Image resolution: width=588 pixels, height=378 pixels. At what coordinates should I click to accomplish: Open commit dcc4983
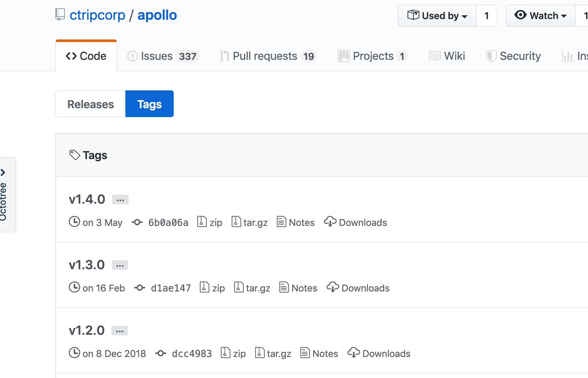pyautogui.click(x=192, y=353)
